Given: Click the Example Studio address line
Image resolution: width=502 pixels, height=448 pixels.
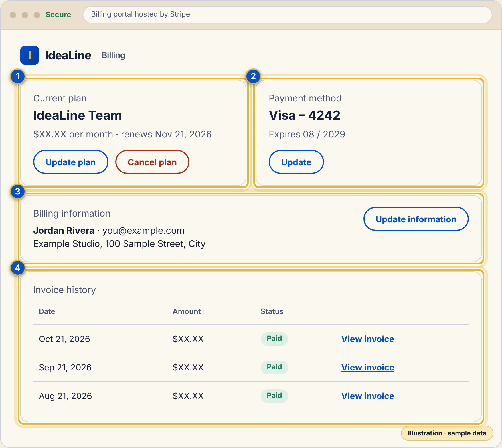Looking at the screenshot, I should (119, 244).
